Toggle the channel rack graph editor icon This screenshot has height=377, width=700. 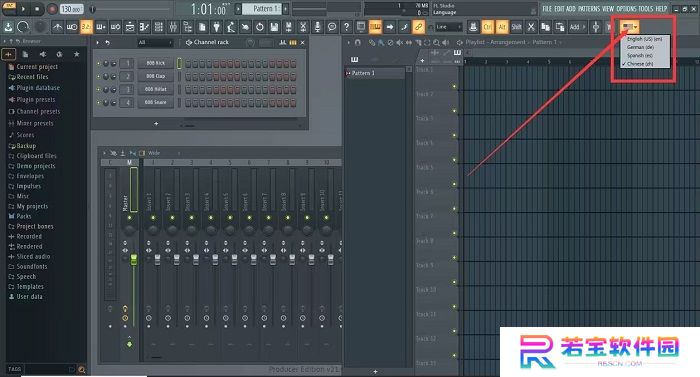[x=282, y=42]
